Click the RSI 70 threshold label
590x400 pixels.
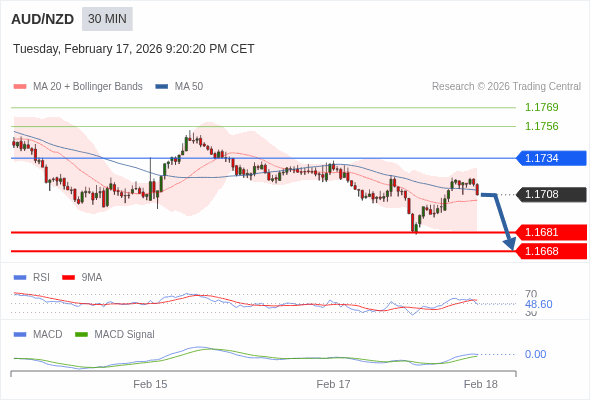531,294
